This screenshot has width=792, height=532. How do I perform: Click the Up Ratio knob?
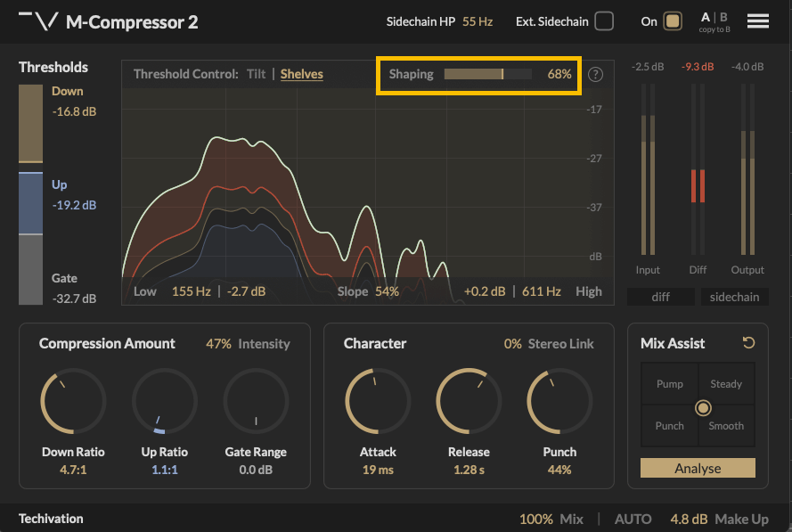[x=165, y=401]
